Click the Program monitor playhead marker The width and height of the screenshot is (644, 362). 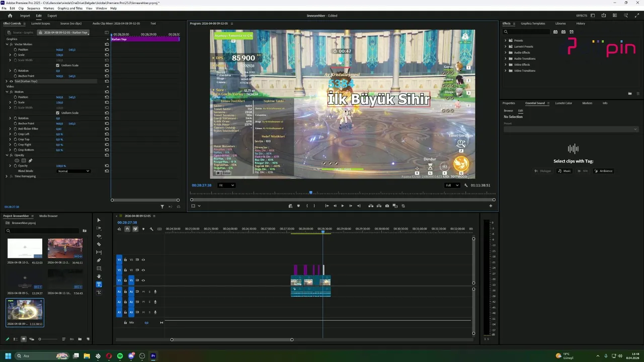310,193
